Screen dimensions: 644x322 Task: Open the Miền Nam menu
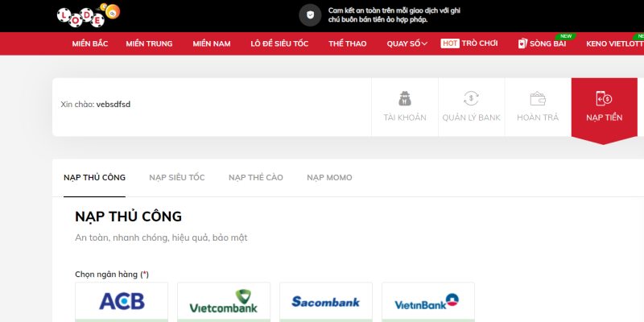[x=212, y=43]
